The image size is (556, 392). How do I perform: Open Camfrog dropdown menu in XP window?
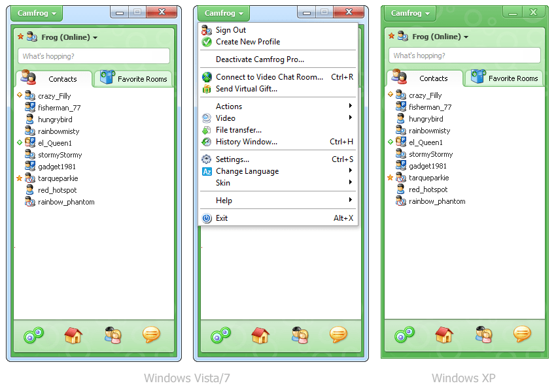pyautogui.click(x=410, y=14)
